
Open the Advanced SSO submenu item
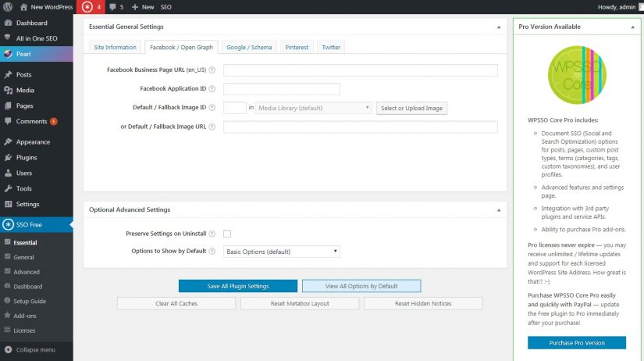27,272
